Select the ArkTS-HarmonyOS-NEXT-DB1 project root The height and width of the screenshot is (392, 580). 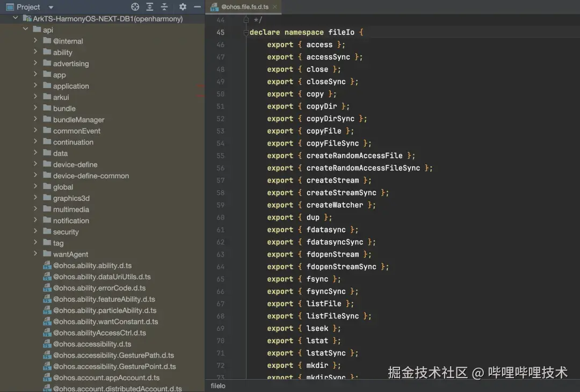(x=107, y=18)
